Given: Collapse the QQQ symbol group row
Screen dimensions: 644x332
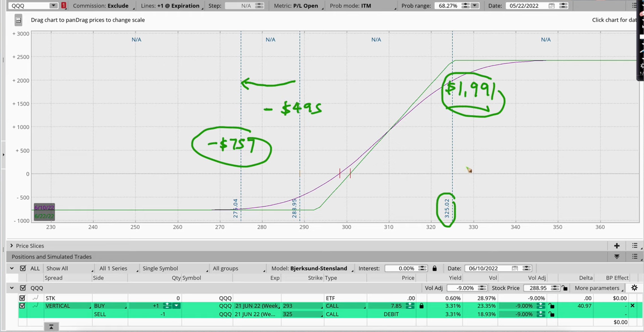Looking at the screenshot, I should click(12, 288).
